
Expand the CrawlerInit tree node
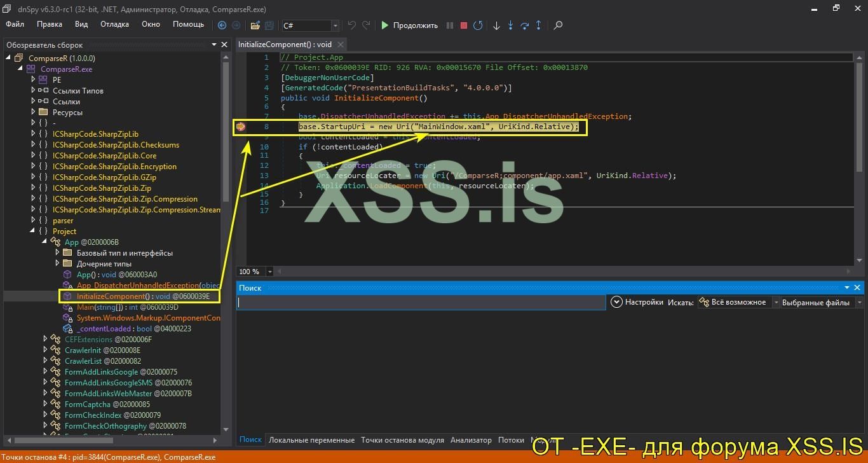(45, 350)
